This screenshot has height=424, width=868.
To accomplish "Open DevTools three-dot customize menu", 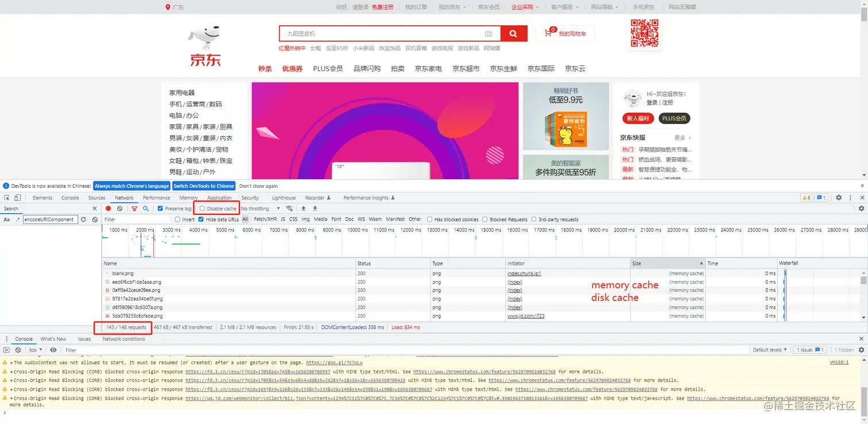I will click(x=850, y=198).
